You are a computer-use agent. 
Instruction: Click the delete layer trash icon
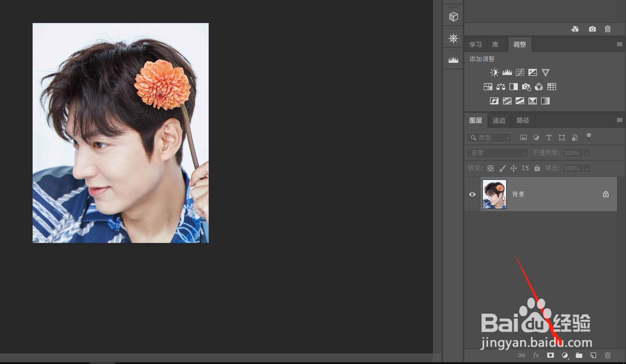608,355
